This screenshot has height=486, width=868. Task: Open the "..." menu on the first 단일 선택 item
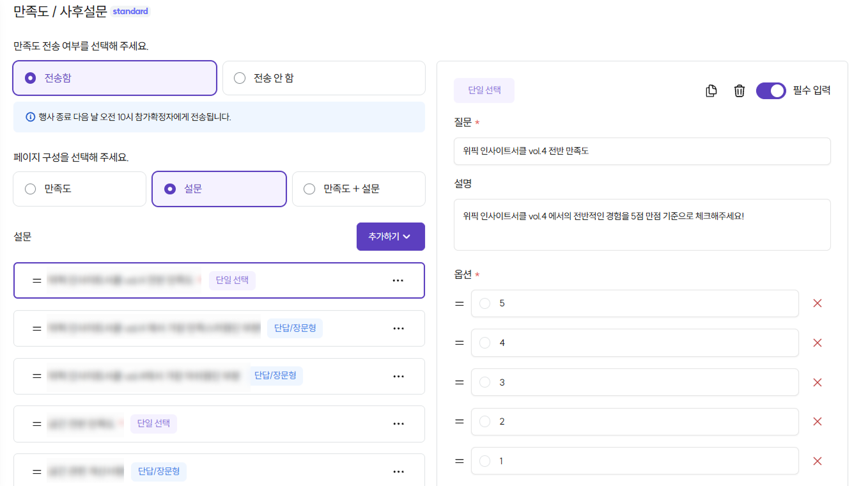(398, 280)
